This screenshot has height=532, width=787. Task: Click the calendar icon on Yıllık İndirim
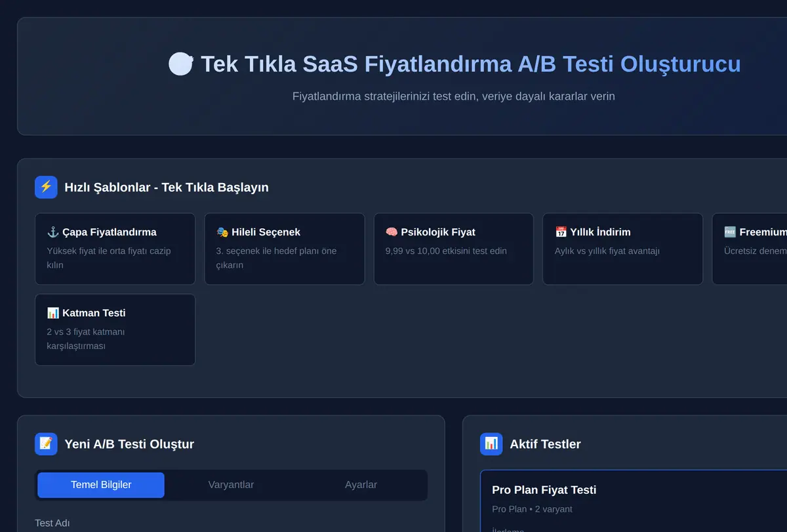click(x=561, y=232)
